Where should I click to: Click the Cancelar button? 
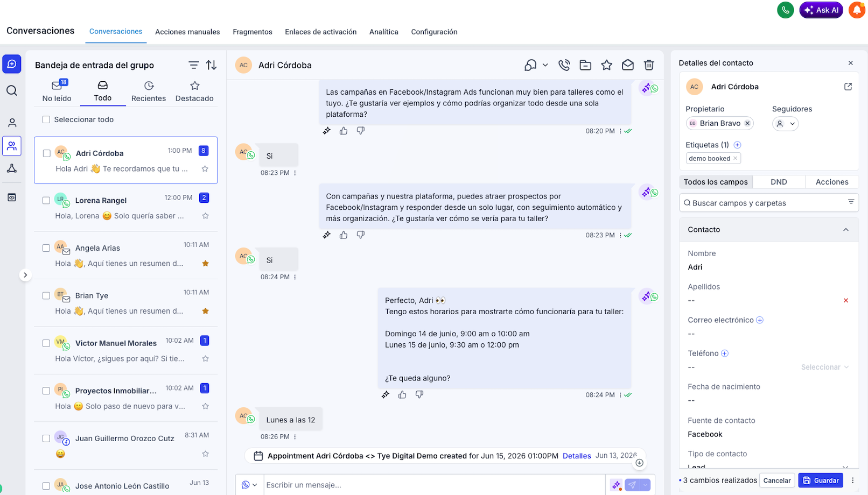point(777,480)
